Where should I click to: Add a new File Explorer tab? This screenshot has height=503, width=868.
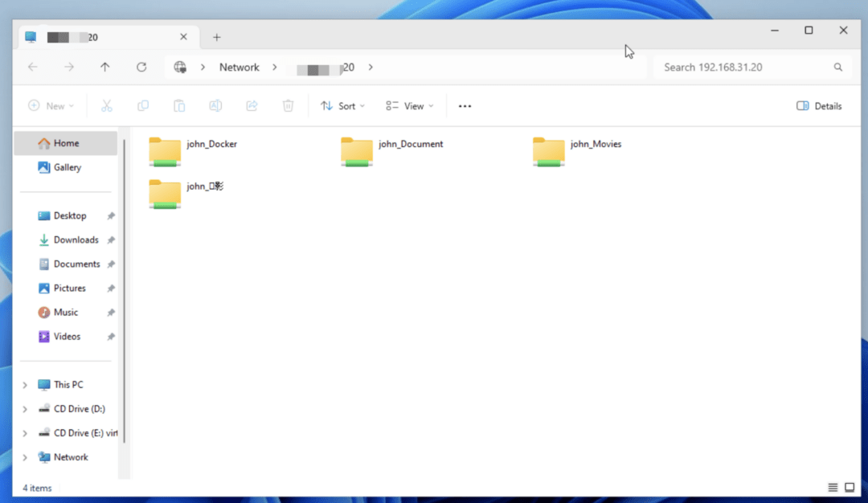coord(217,37)
